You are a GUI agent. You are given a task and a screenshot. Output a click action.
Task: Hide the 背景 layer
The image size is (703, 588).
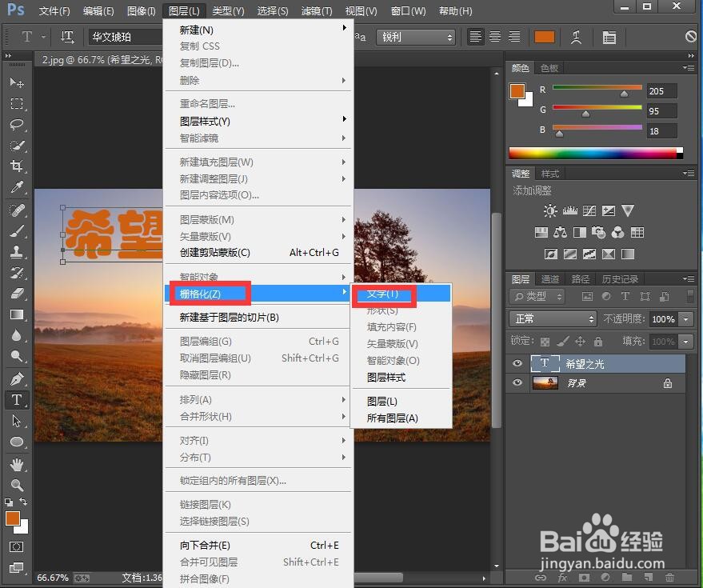pyautogui.click(x=518, y=382)
